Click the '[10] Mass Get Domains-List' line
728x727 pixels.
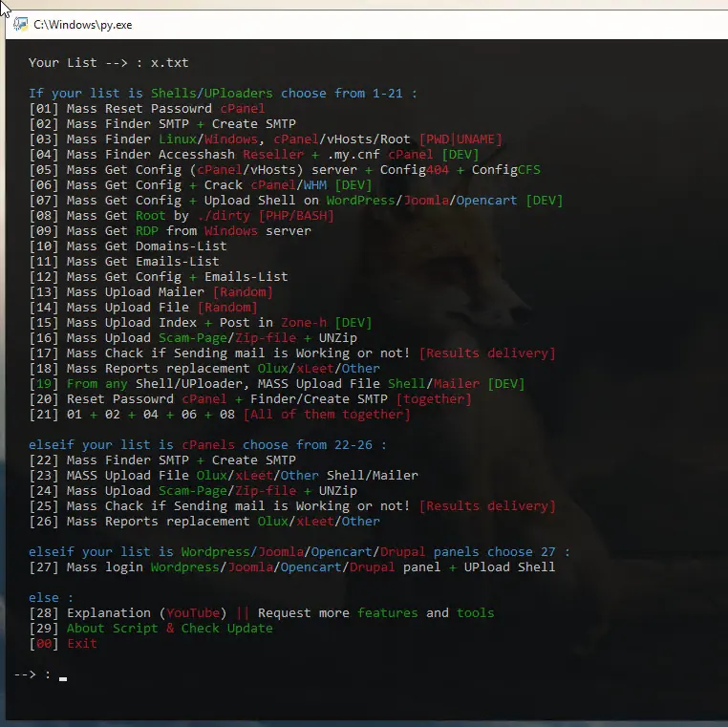[x=128, y=246]
